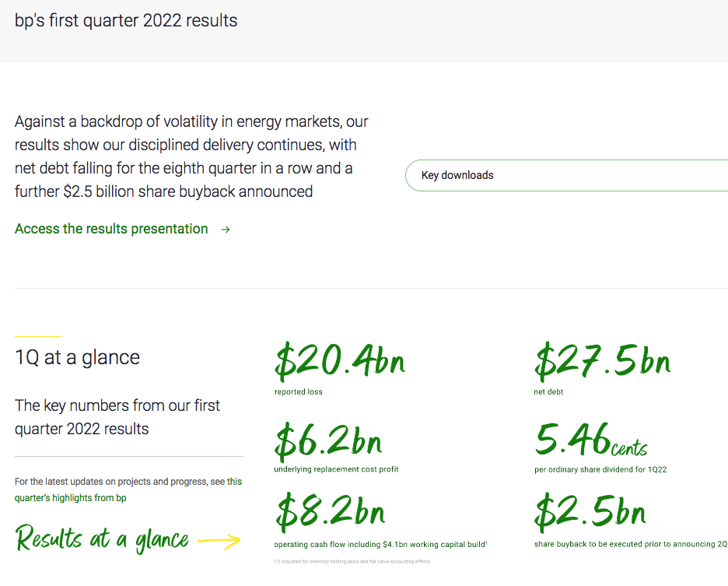Click per ordinary share dividend for 1Q22 label
This screenshot has height=586, width=728.
coord(600,469)
